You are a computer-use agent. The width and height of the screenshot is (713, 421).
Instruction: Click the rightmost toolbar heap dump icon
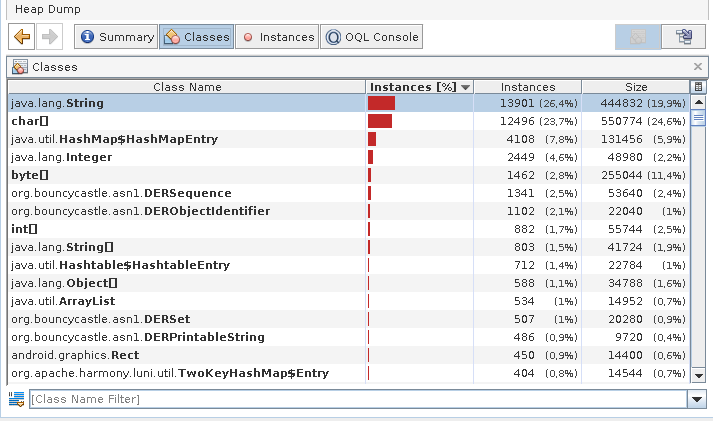point(684,37)
